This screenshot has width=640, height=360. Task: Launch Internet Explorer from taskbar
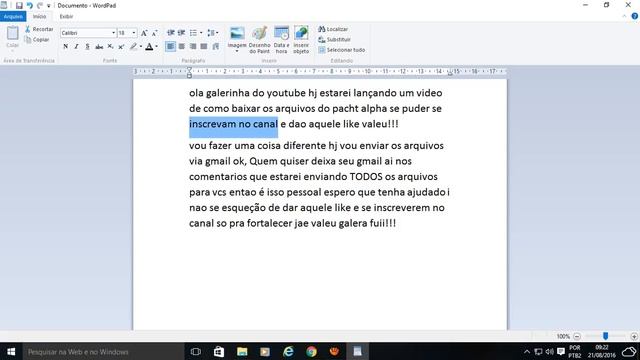pos(288,351)
